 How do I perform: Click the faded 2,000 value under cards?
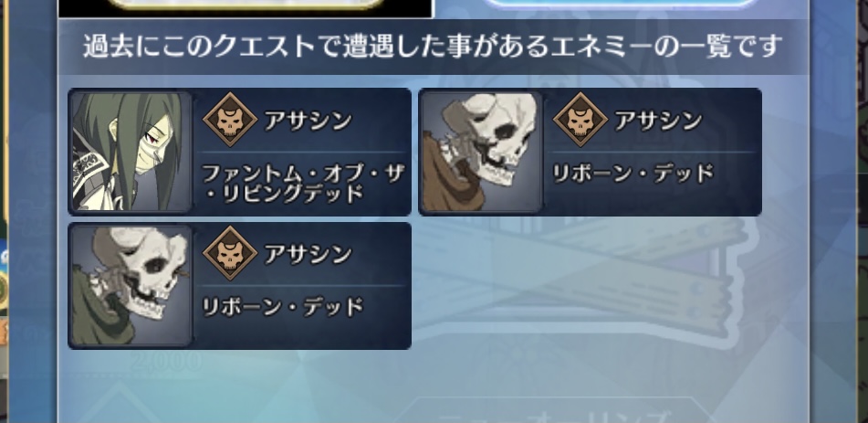[x=166, y=363]
